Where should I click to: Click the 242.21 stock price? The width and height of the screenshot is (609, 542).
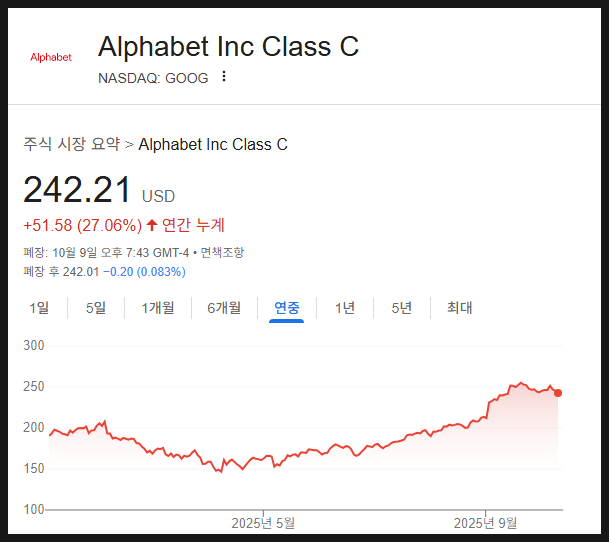(x=77, y=190)
